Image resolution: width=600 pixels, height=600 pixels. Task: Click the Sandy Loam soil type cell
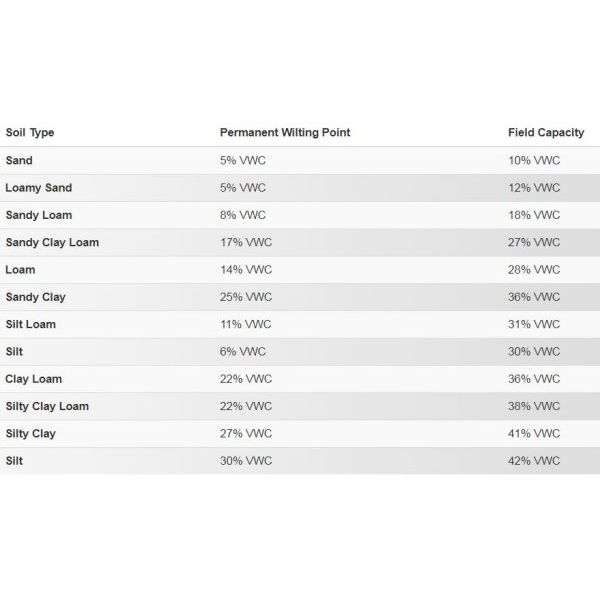pyautogui.click(x=39, y=215)
